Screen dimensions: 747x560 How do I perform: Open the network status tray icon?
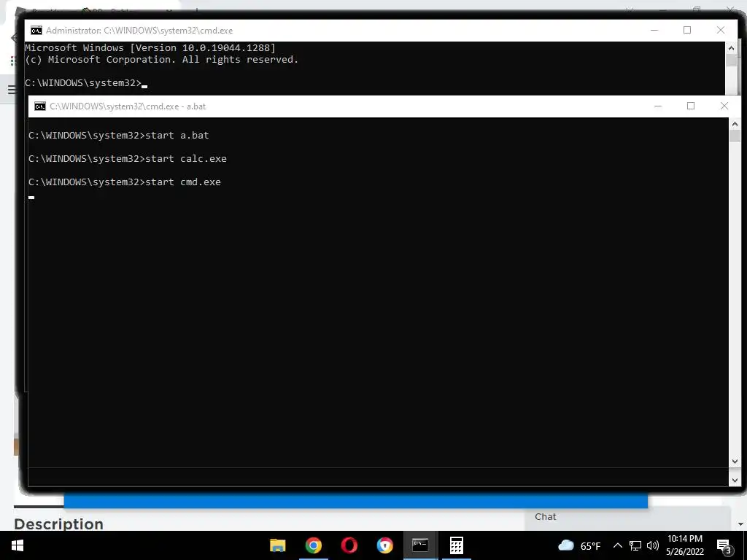pos(635,545)
